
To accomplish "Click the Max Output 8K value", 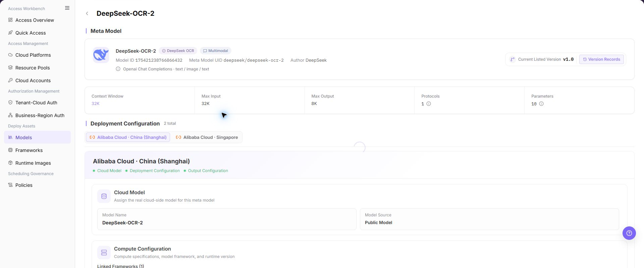I will point(314,104).
